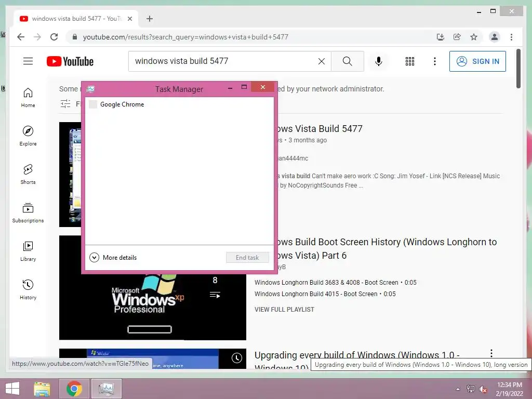
Task: Click the install app icon in address bar
Action: [x=441, y=37]
